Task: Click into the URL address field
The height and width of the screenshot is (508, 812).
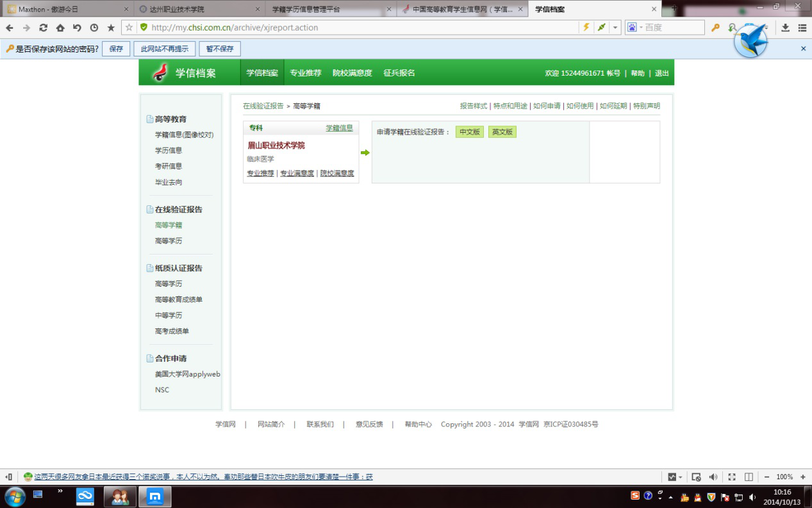Action: [x=359, y=28]
